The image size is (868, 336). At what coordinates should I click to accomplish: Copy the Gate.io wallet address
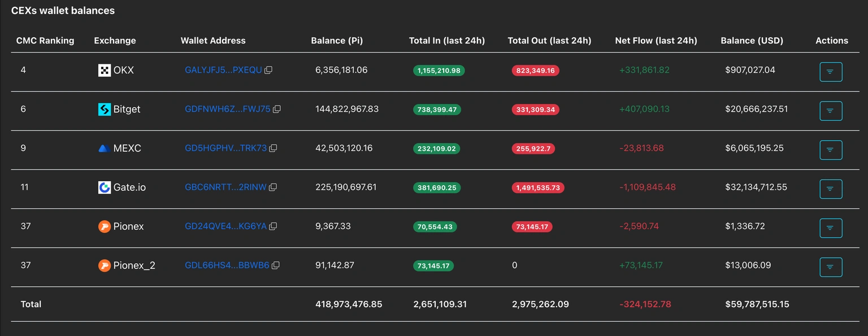coord(274,187)
